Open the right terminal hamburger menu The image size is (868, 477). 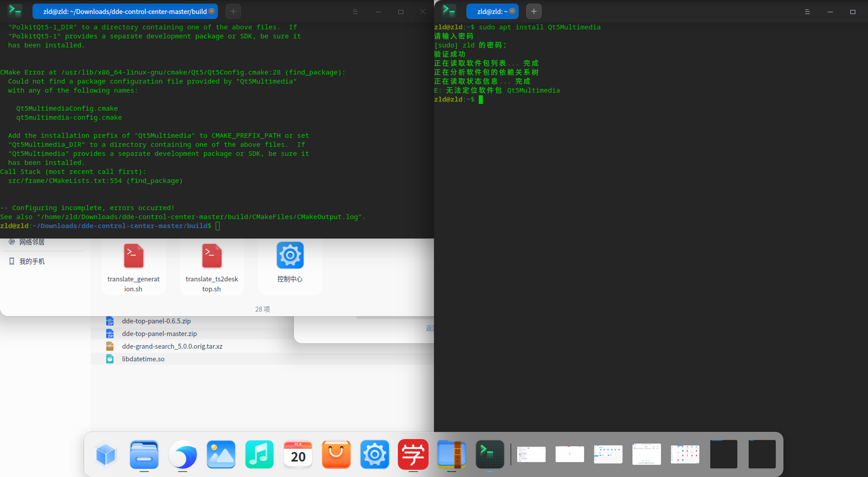[x=807, y=12]
